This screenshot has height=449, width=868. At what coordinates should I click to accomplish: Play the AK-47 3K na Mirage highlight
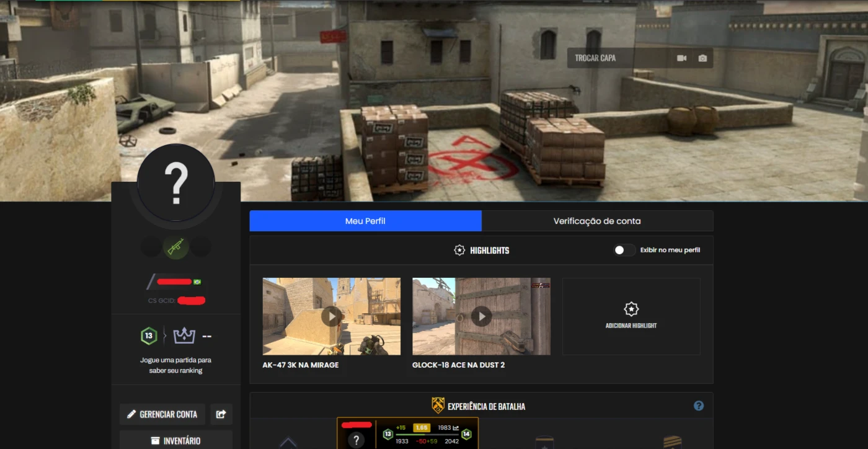coord(332,316)
